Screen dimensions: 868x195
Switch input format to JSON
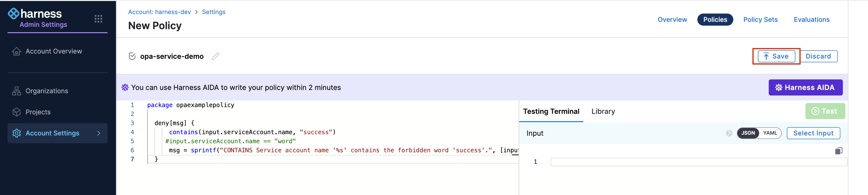[x=748, y=133]
